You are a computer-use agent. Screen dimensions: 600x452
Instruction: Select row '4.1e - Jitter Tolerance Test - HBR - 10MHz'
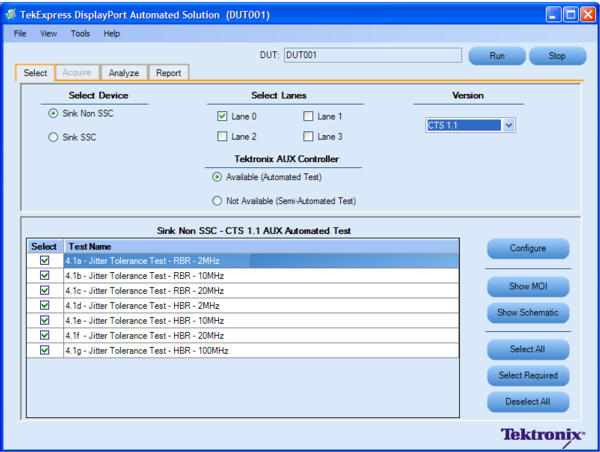coord(261,320)
